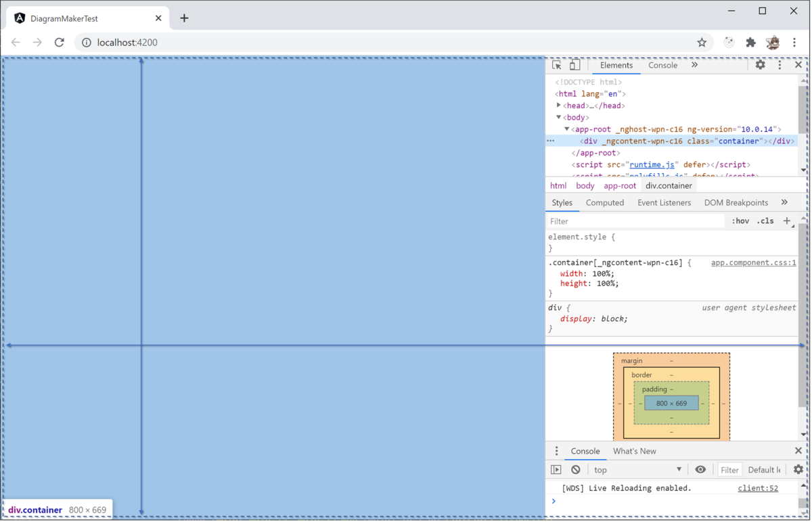Select the drawer Console tab
Screen dimensions: 812x522
click(x=585, y=451)
